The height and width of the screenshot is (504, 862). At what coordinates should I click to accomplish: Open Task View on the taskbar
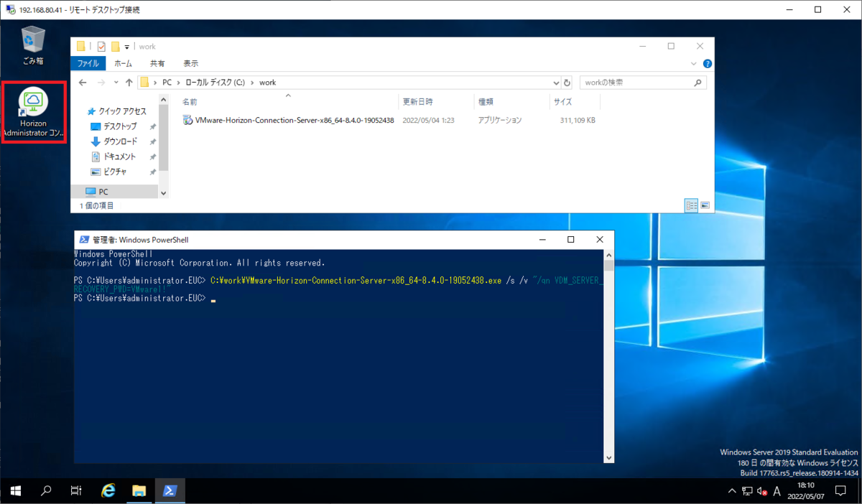pyautogui.click(x=76, y=491)
